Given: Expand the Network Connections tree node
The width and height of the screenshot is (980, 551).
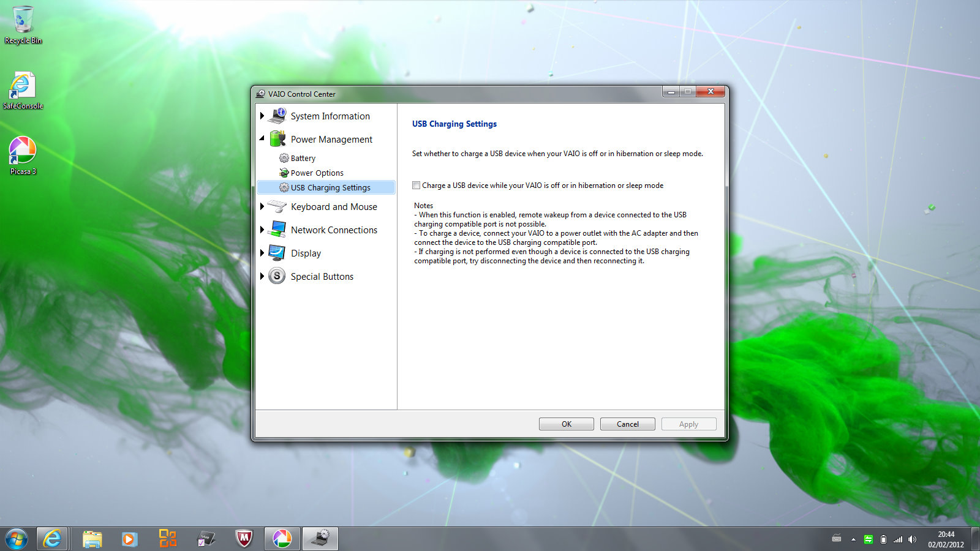Looking at the screenshot, I should (262, 230).
